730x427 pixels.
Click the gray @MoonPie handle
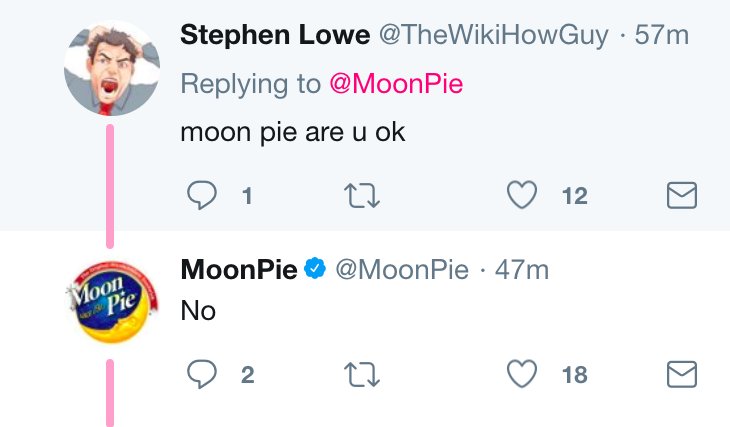click(x=402, y=270)
